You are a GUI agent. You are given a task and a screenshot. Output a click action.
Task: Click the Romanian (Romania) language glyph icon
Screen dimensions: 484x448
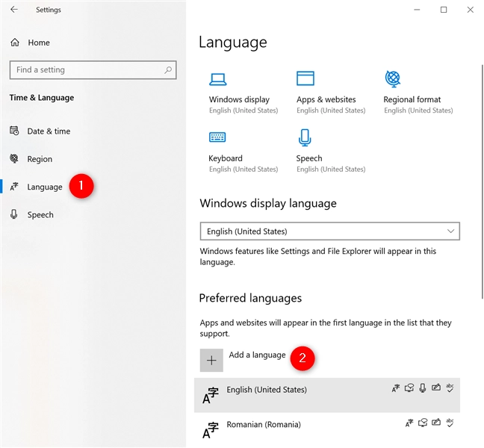click(210, 430)
